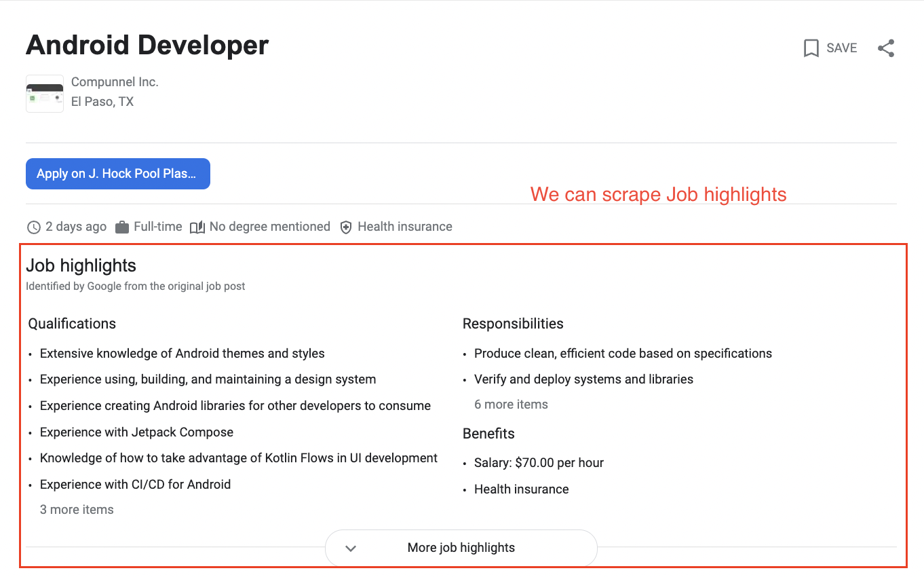Select the job title Android Developer
Viewport: 924px width, 577px height.
(147, 45)
